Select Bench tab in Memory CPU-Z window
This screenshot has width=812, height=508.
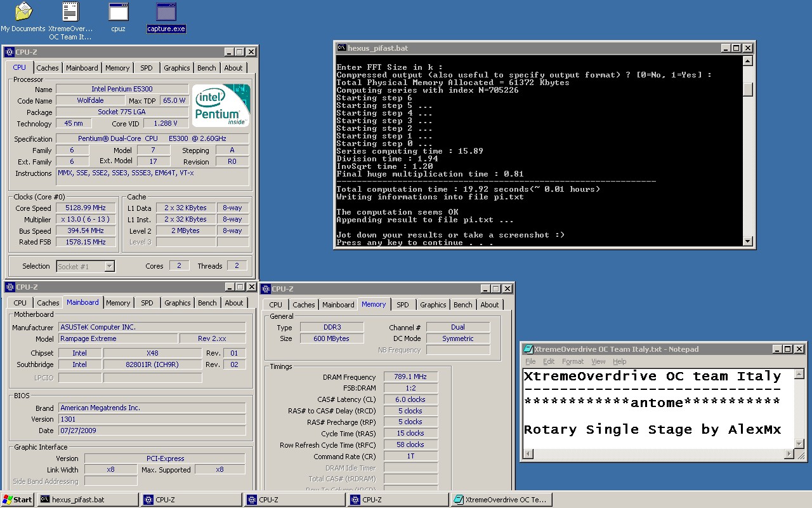coord(462,305)
